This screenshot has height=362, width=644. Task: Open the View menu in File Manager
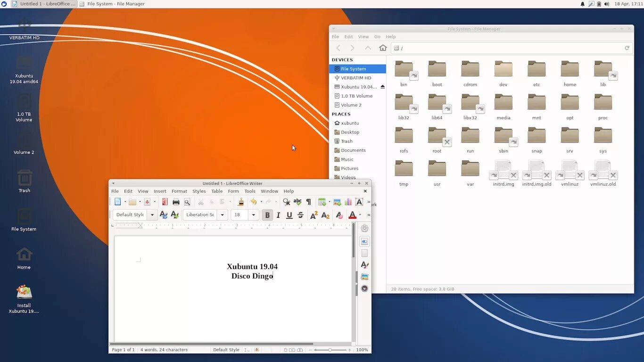(363, 37)
